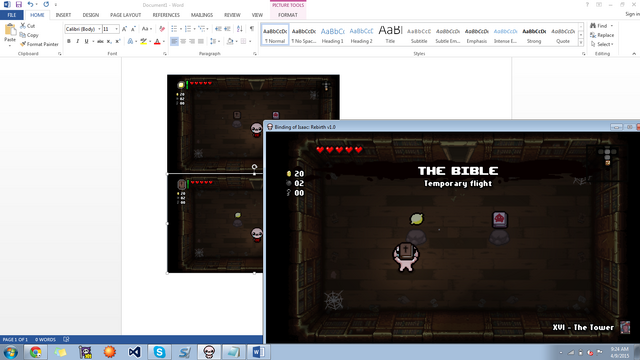Open Skype from the taskbar
Image resolution: width=640 pixels, height=360 pixels.
pyautogui.click(x=159, y=352)
